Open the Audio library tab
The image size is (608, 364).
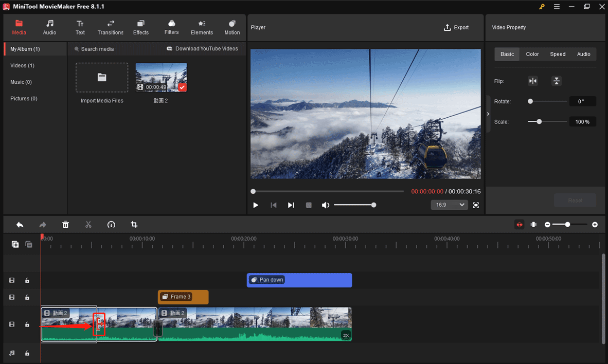49,28
